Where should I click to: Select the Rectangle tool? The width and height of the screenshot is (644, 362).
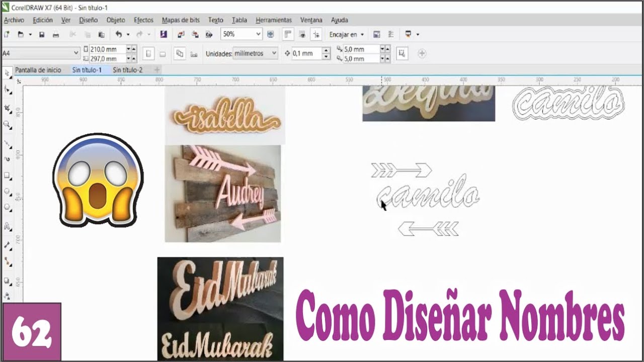(x=7, y=175)
